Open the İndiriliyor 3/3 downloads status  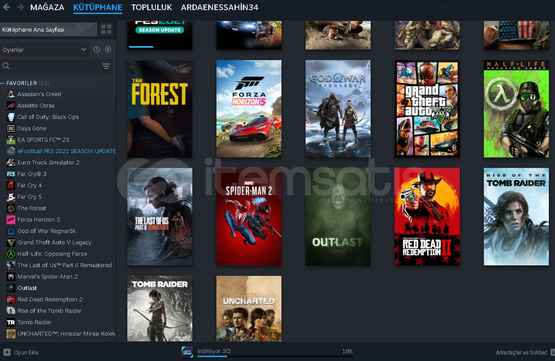coord(214,351)
